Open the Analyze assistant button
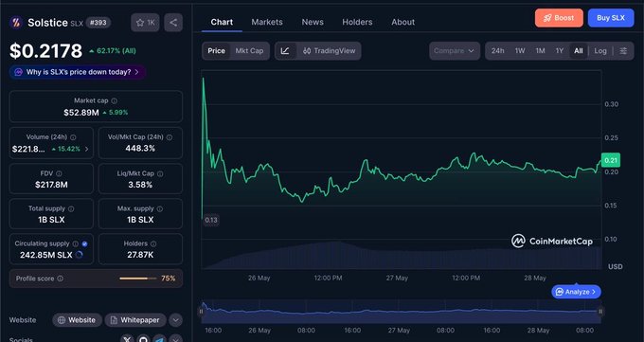 tap(576, 292)
